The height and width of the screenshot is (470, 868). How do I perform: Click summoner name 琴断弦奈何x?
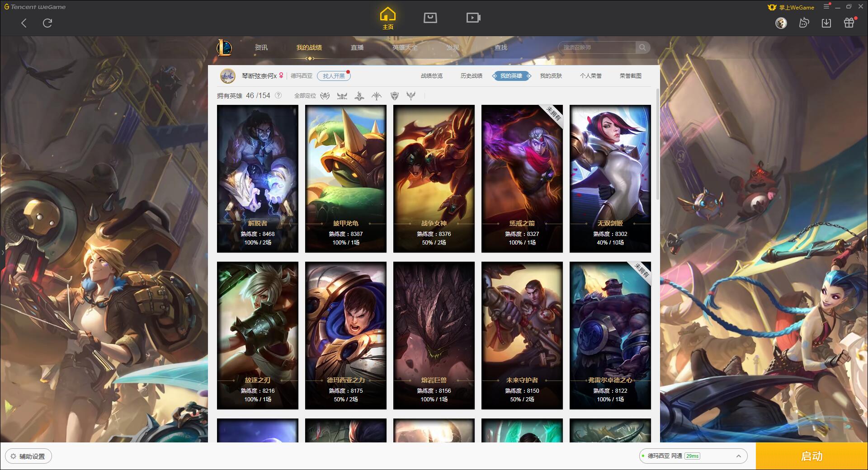coord(259,76)
